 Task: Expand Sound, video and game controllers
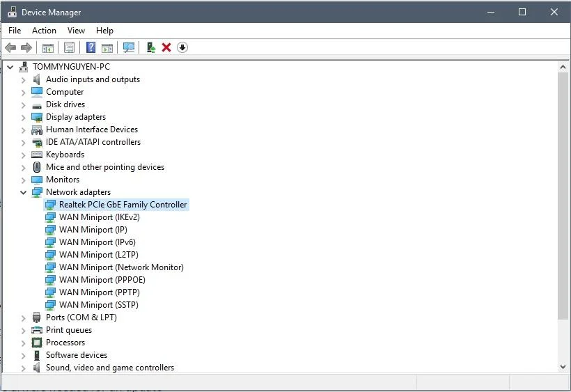23,368
